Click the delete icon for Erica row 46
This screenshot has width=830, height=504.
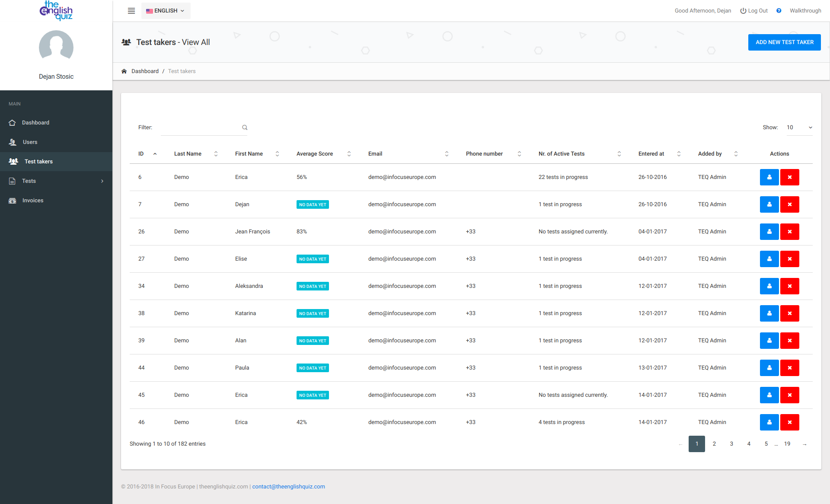pos(790,421)
